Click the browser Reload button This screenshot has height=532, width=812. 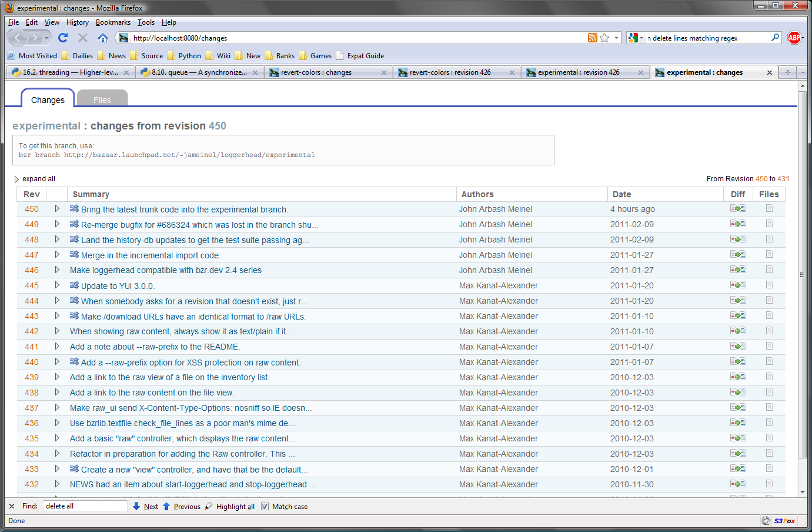(x=63, y=38)
